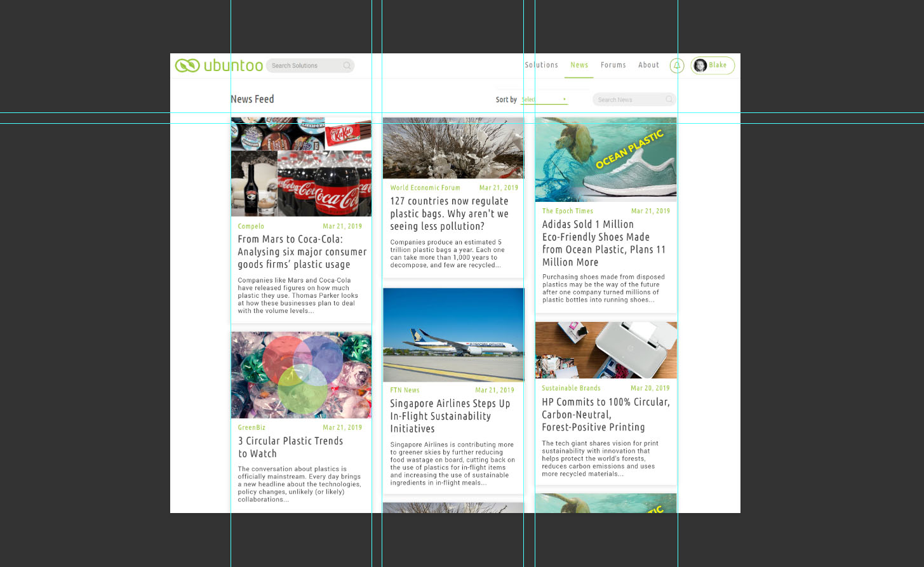Focus the Search Solutions field
Viewport: 924px width, 567px height.
[310, 65]
